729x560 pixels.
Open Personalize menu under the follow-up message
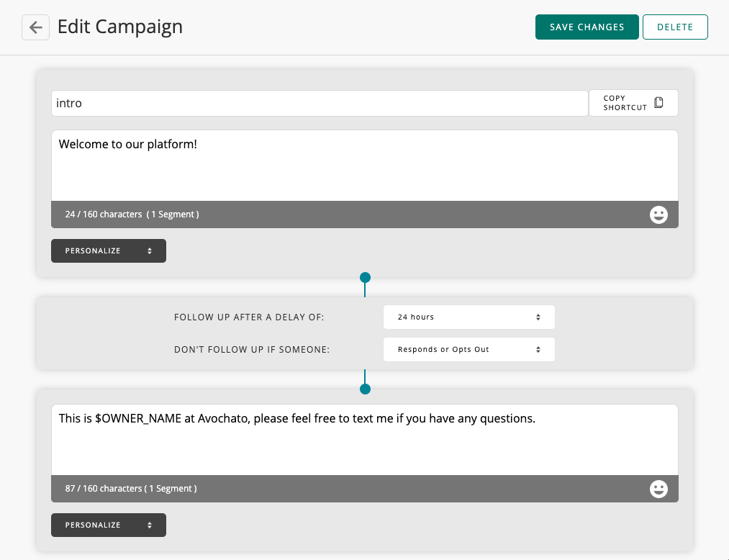point(108,525)
